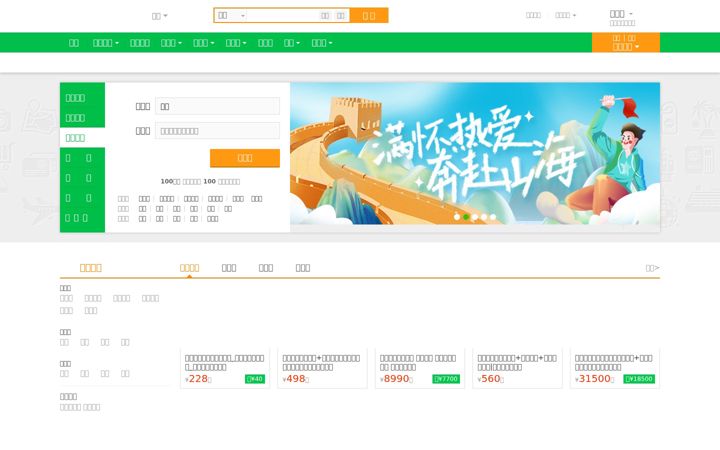The image size is (720, 450).
Task: Open the top-right header link with a dropdown arrow
Action: (x=565, y=15)
